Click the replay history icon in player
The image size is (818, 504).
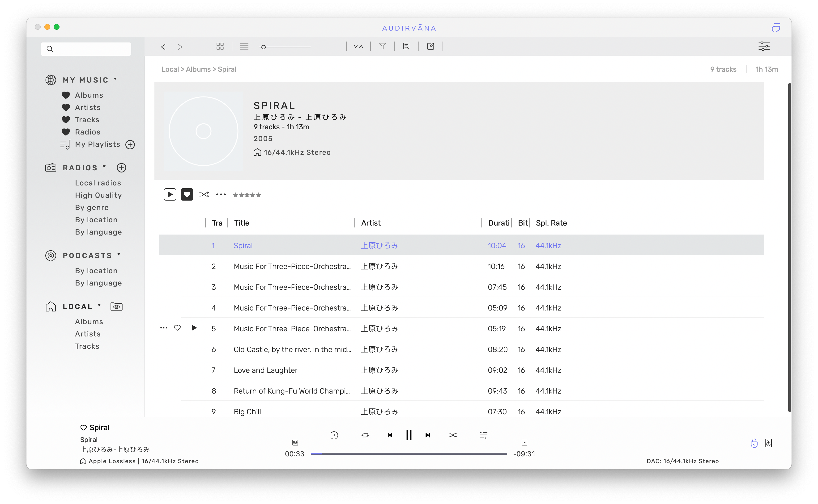pos(334,435)
